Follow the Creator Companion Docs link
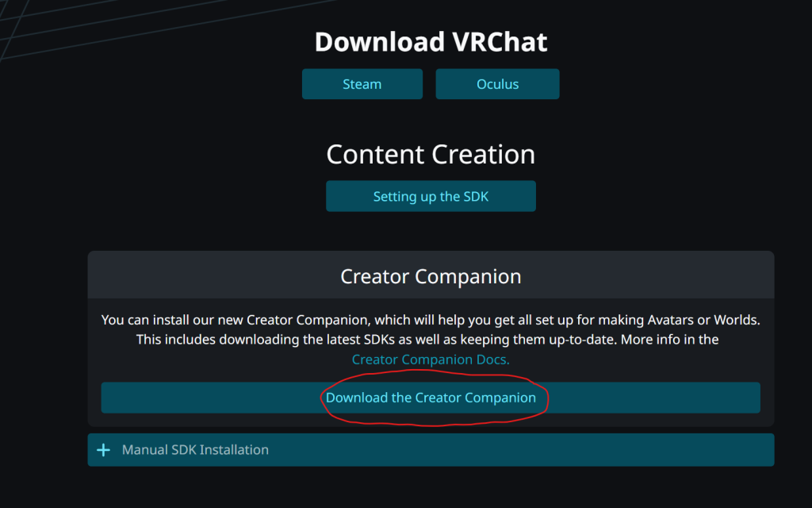 (431, 360)
